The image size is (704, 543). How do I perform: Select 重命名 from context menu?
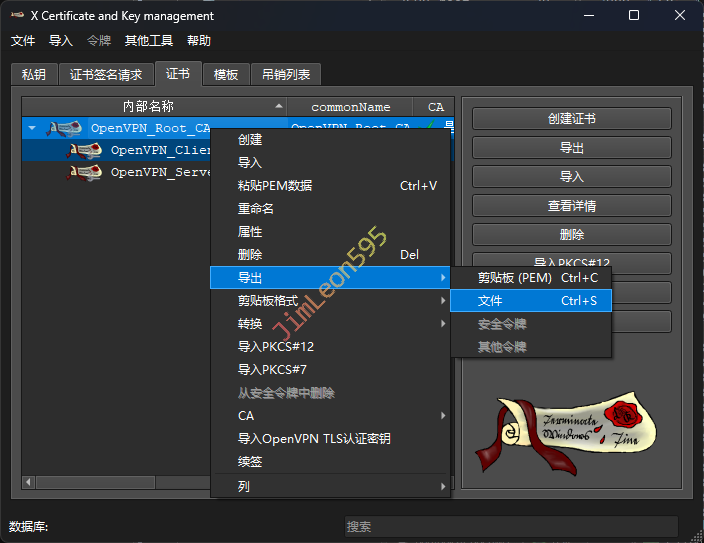pyautogui.click(x=256, y=209)
